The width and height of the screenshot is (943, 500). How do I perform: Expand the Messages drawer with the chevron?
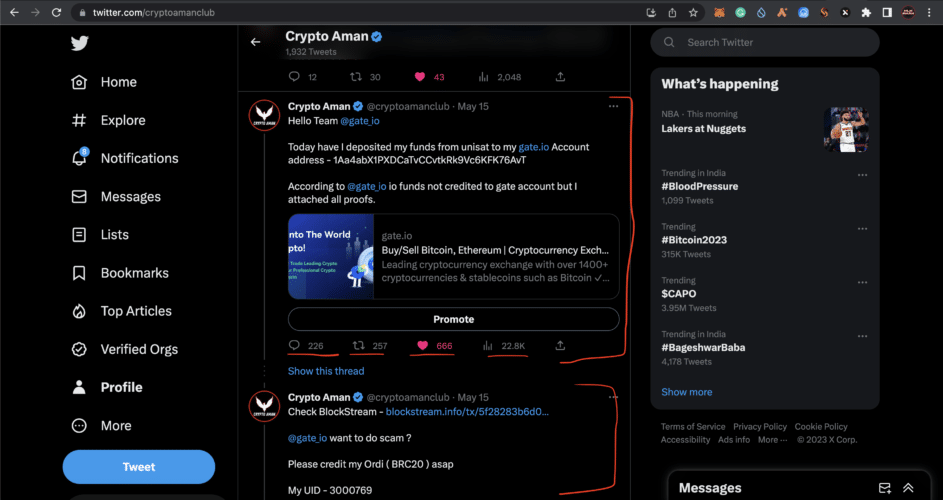[908, 488]
